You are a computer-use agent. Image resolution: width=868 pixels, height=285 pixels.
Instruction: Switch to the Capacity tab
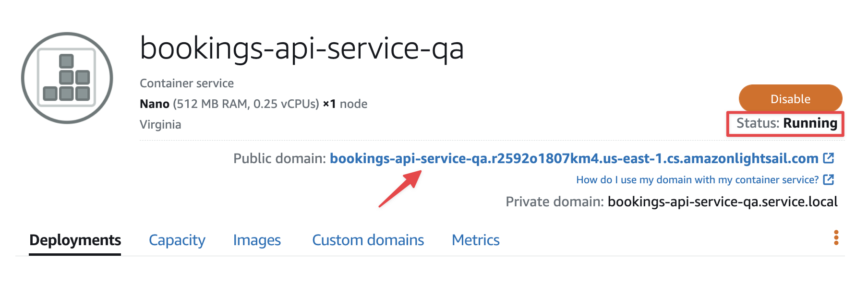click(177, 240)
